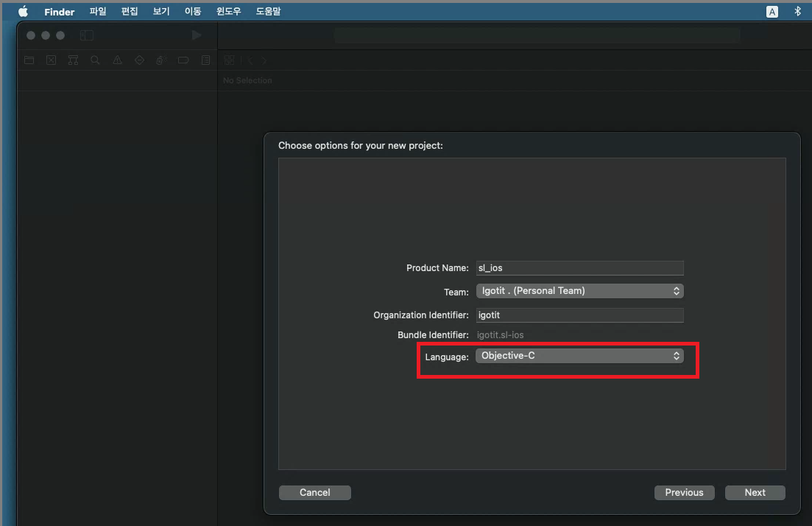Image resolution: width=812 pixels, height=526 pixels.
Task: Open the 보기 menu
Action: pyautogui.click(x=161, y=11)
